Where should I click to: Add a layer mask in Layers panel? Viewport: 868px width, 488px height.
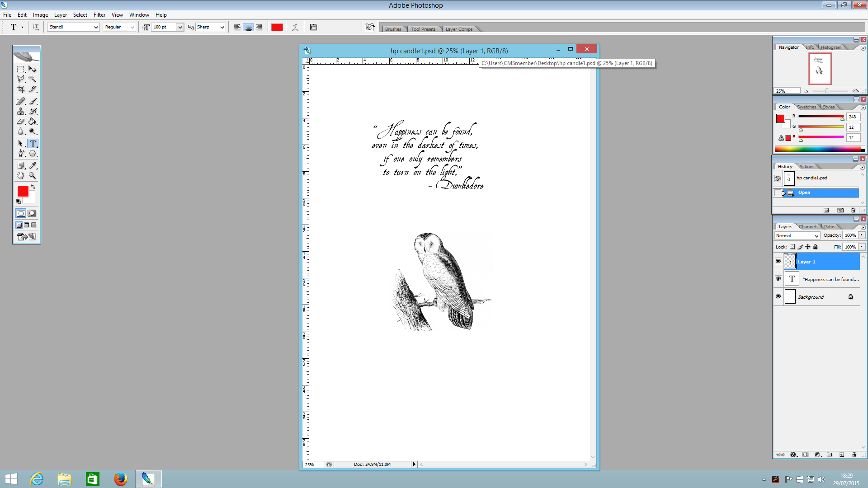click(x=805, y=455)
